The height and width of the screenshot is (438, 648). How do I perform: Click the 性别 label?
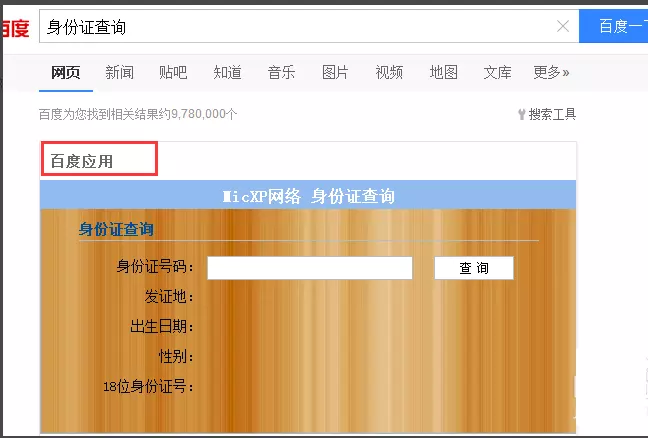click(x=176, y=356)
